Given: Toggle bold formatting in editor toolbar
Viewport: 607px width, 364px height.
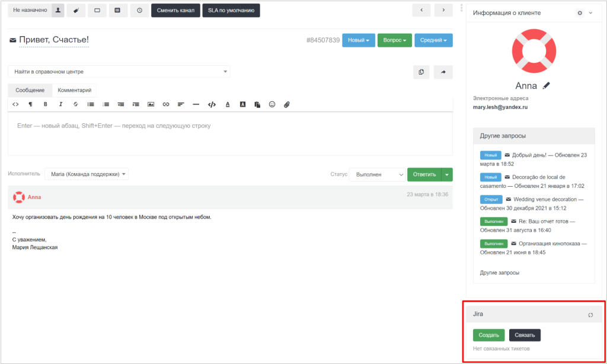Looking at the screenshot, I should (x=45, y=104).
